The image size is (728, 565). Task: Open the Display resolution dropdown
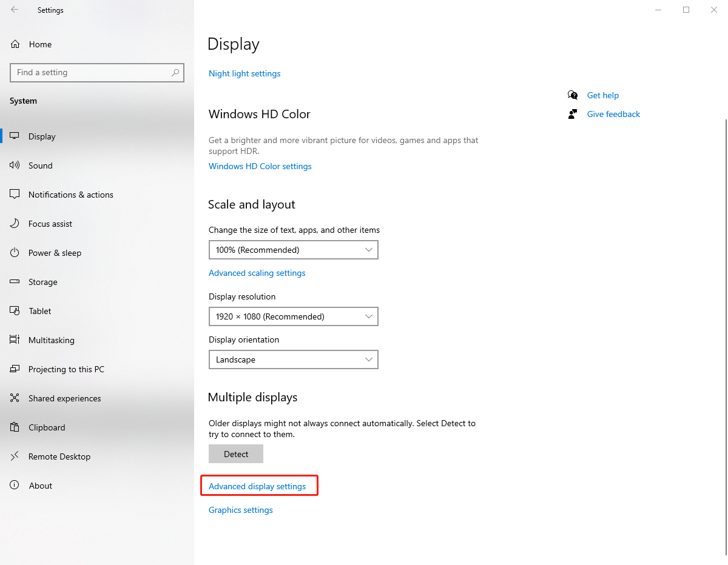tap(293, 316)
